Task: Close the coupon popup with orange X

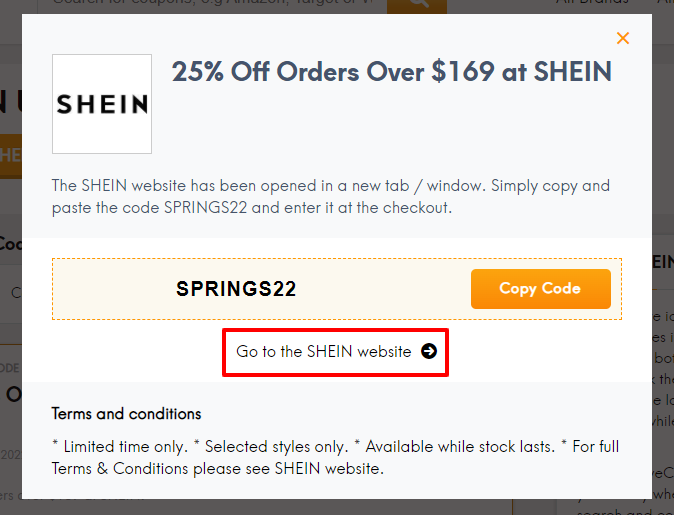Action: point(623,38)
